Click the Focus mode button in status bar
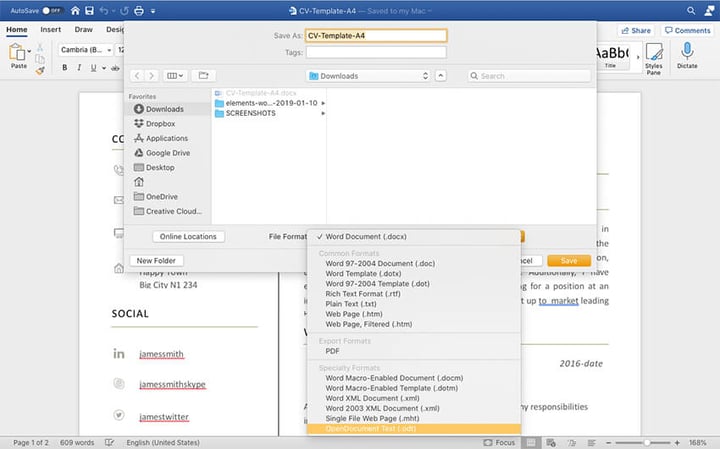Image resolution: width=720 pixels, height=449 pixels. pos(500,443)
